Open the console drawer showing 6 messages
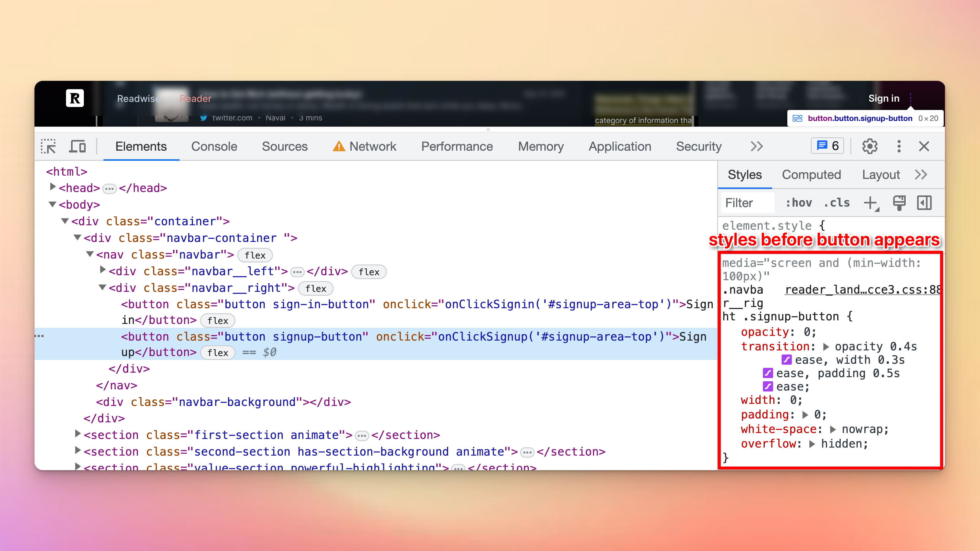Image resolution: width=980 pixels, height=551 pixels. pyautogui.click(x=827, y=146)
